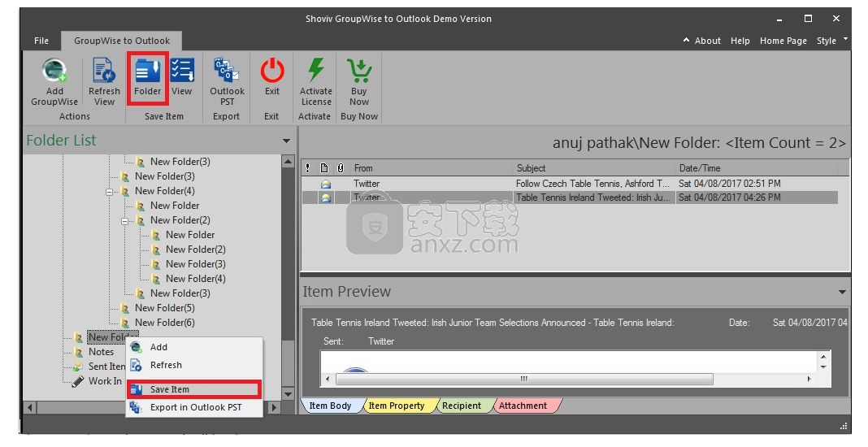Open the Help link
This screenshot has height=447, width=868.
point(740,41)
